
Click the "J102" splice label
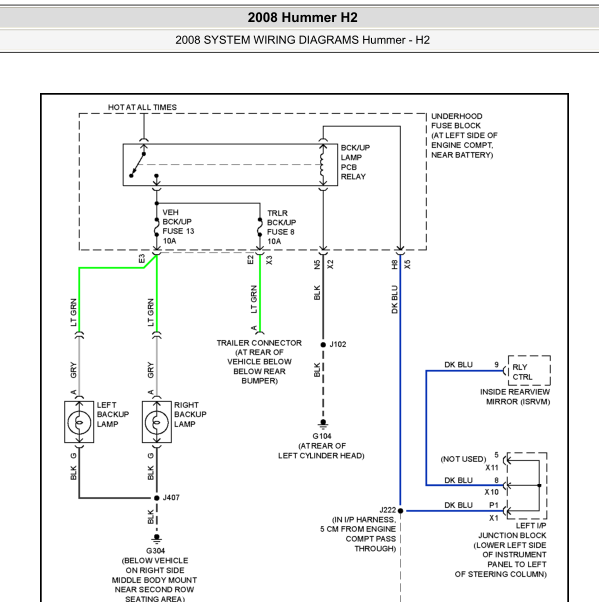[338, 344]
